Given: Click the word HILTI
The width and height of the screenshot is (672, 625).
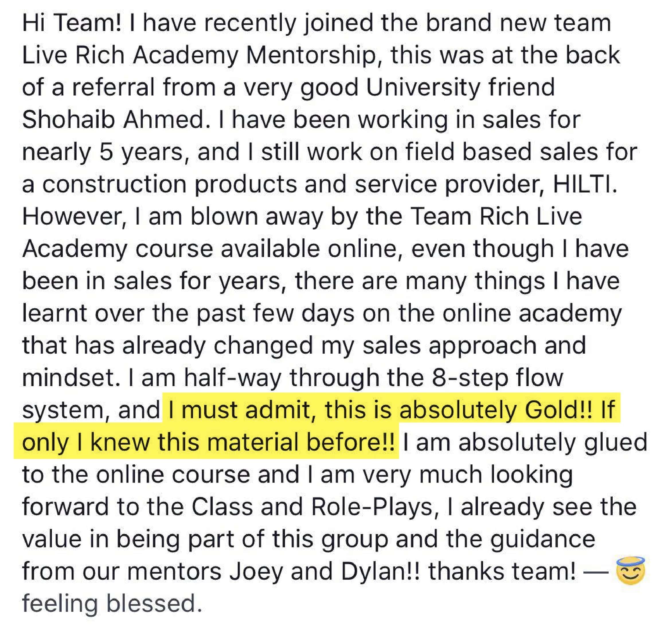Looking at the screenshot, I should pos(585,185).
